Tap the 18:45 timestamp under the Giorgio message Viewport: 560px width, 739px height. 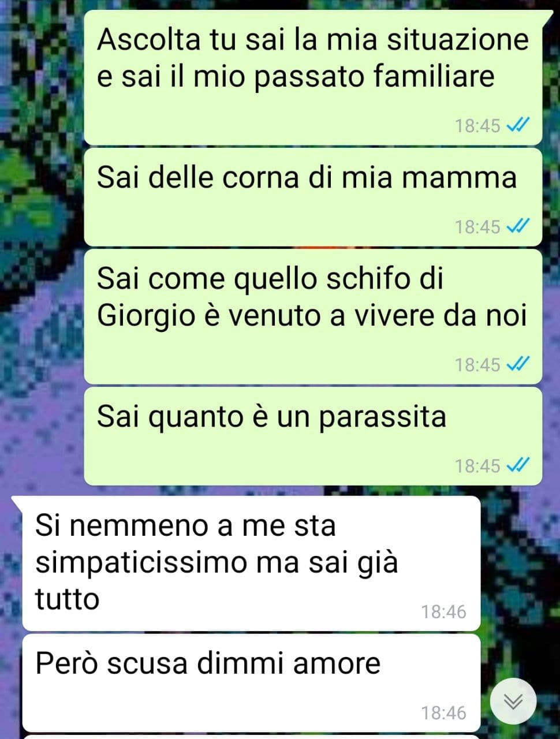[x=477, y=365]
